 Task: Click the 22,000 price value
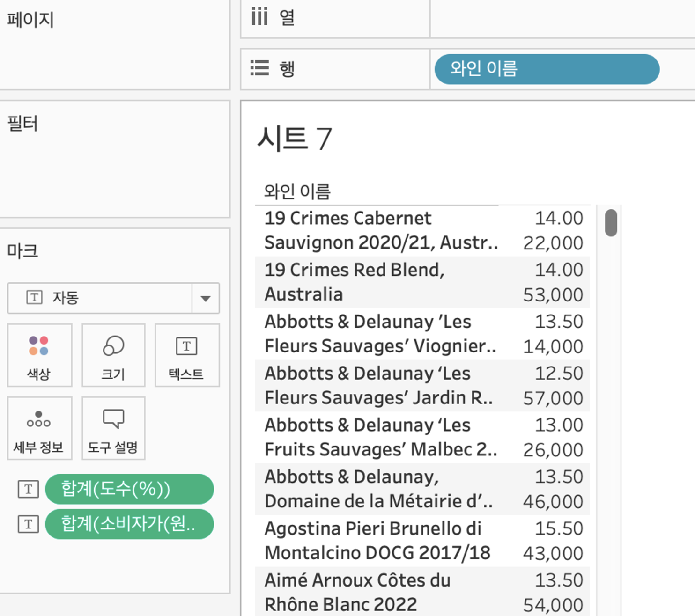pos(553,243)
